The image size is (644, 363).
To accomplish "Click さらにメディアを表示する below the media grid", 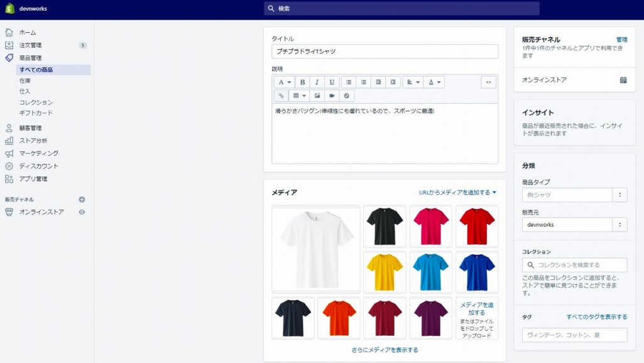I will 384,349.
